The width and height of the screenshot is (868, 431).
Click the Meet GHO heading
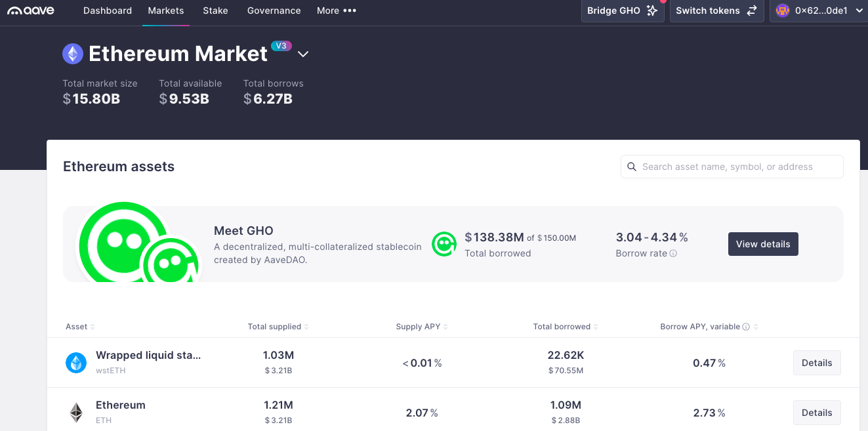pyautogui.click(x=243, y=231)
